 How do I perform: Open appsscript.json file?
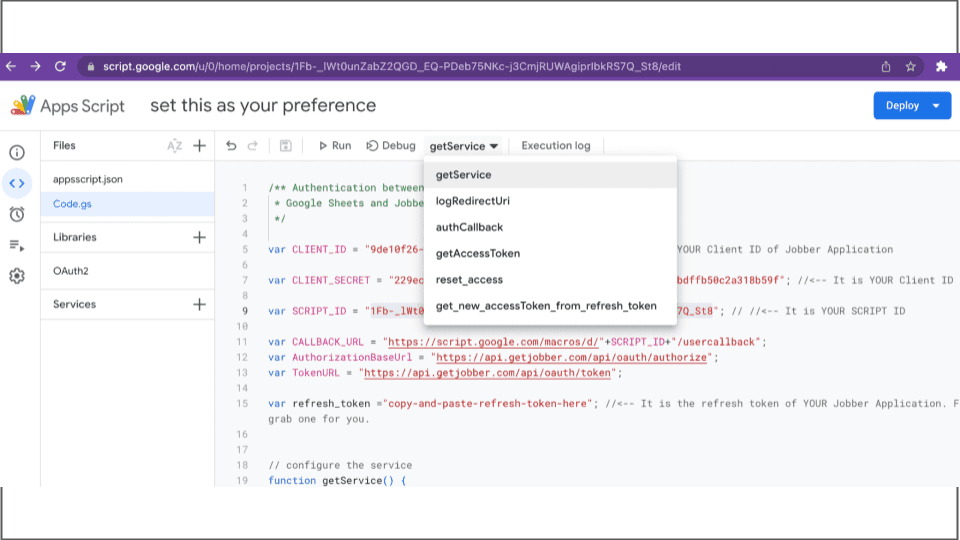coord(87,180)
